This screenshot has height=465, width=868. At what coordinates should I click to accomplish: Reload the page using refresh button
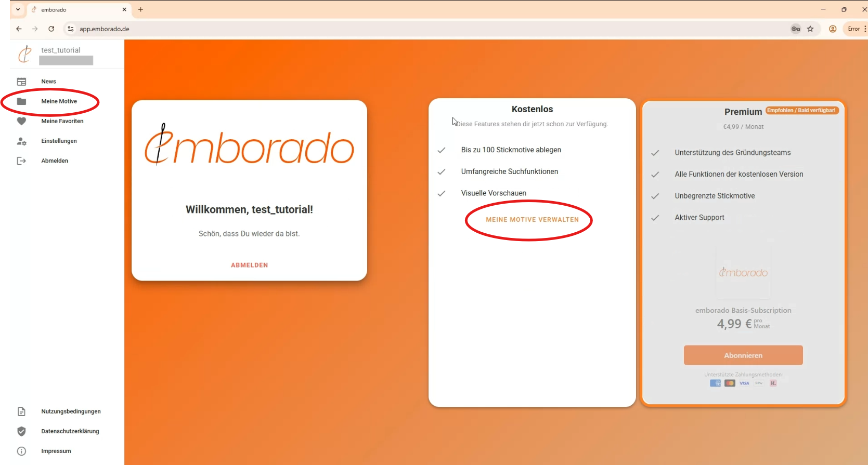click(x=51, y=29)
